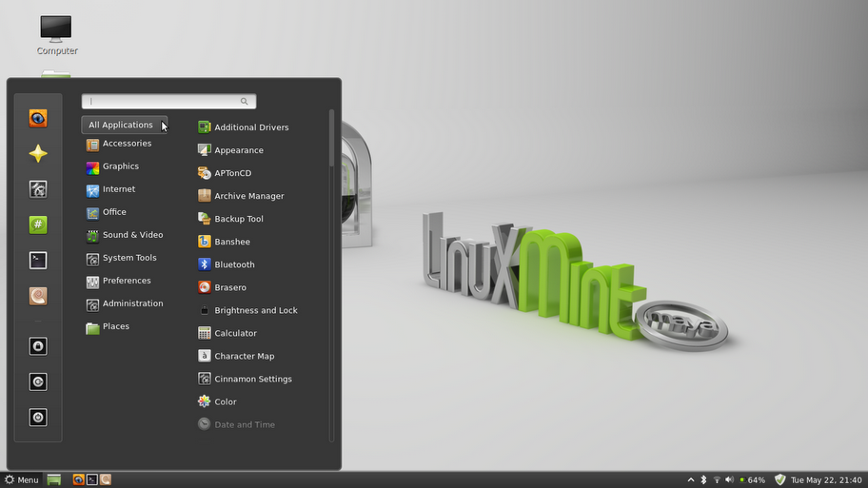The image size is (868, 488).
Task: Click the Menu button on the panel
Action: (22, 479)
